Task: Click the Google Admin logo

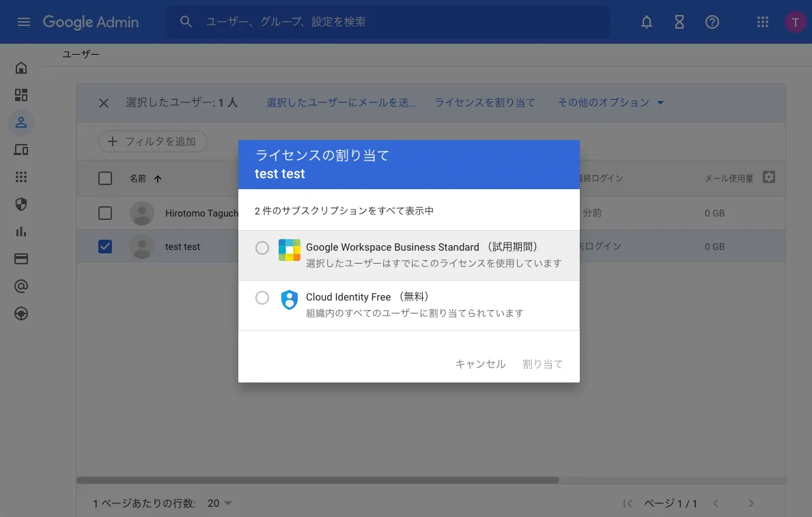Action: [x=91, y=22]
